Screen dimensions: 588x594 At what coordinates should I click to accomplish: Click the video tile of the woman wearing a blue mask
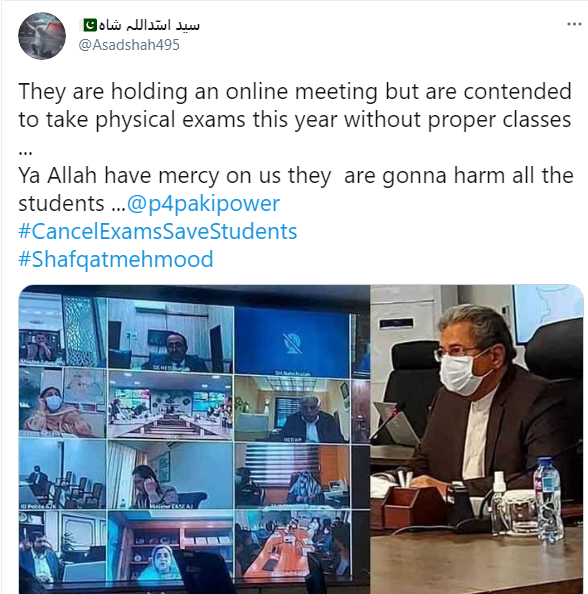[63, 403]
